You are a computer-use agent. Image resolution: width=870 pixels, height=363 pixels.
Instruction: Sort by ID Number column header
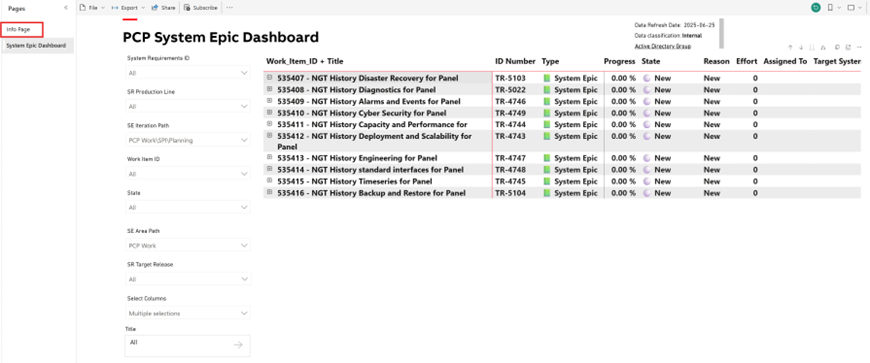pos(515,61)
